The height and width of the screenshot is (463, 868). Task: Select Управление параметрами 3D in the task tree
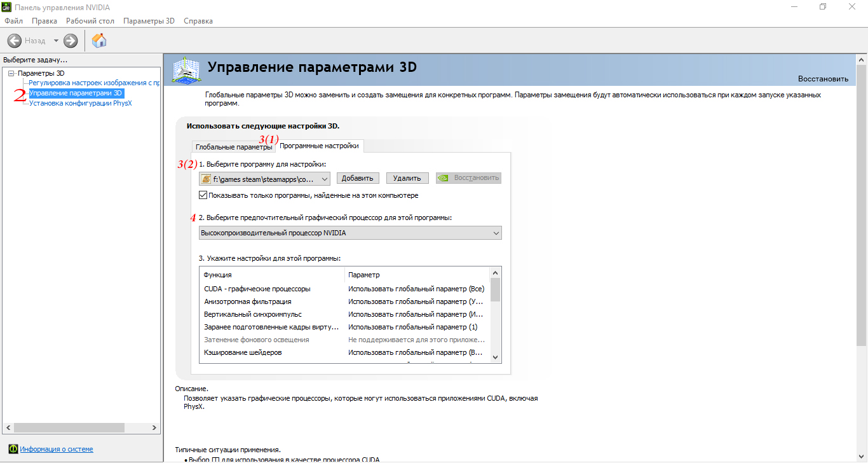(76, 93)
